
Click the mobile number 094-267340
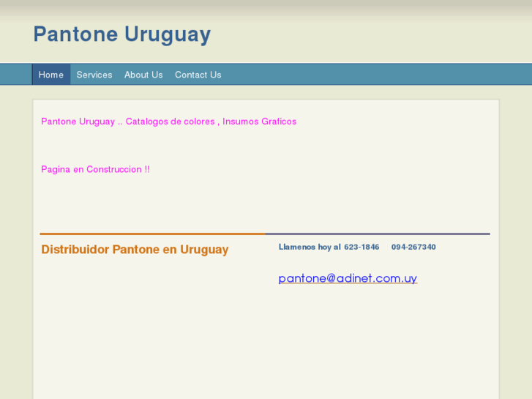tap(413, 247)
